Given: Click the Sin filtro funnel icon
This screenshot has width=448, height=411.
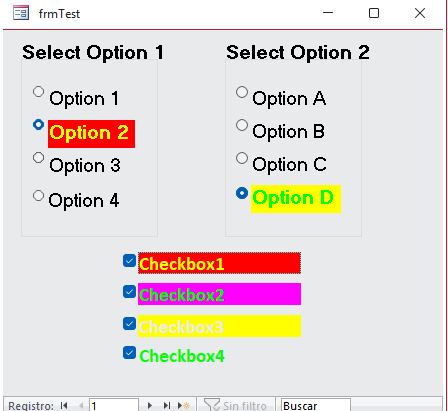Looking at the screenshot, I should coord(212,405).
